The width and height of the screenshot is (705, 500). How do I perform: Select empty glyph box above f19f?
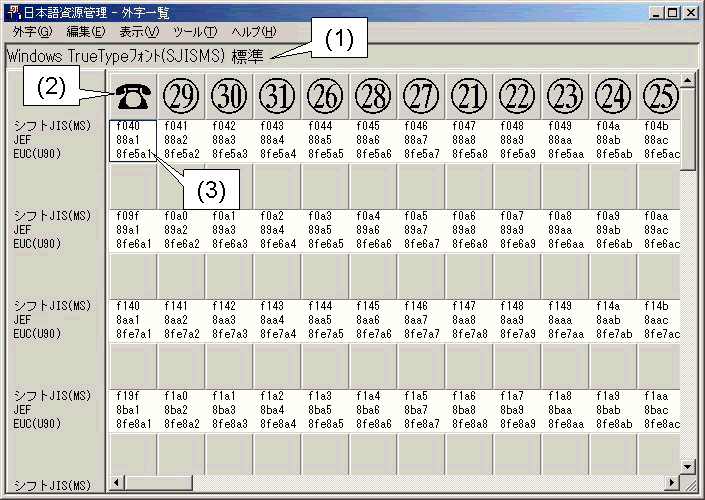coord(133,366)
